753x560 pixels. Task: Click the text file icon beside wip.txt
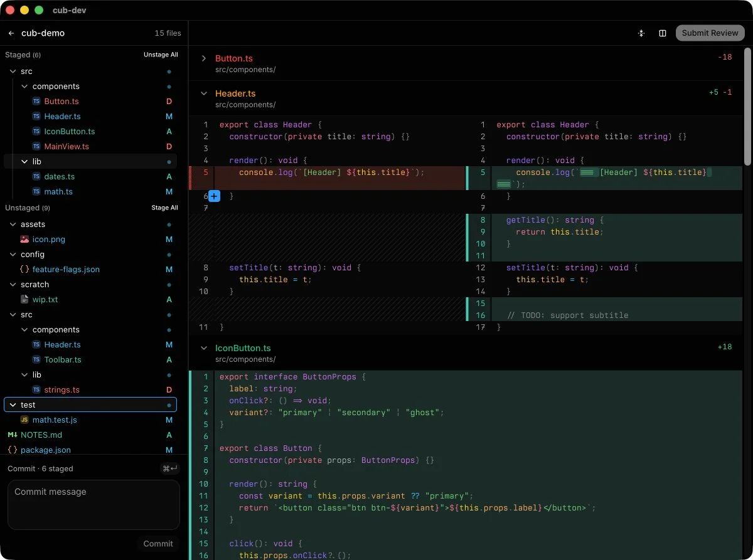pyautogui.click(x=24, y=299)
